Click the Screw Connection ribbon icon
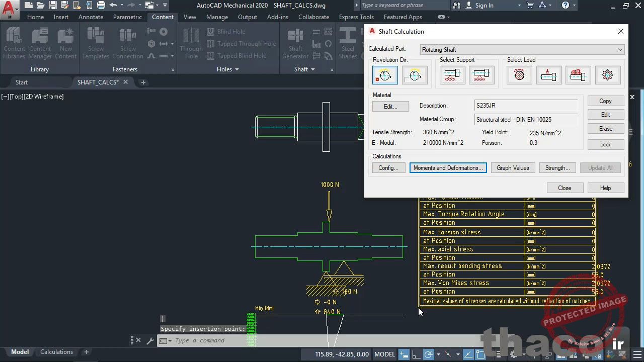Viewport: 644px width, 362px height. click(x=128, y=43)
